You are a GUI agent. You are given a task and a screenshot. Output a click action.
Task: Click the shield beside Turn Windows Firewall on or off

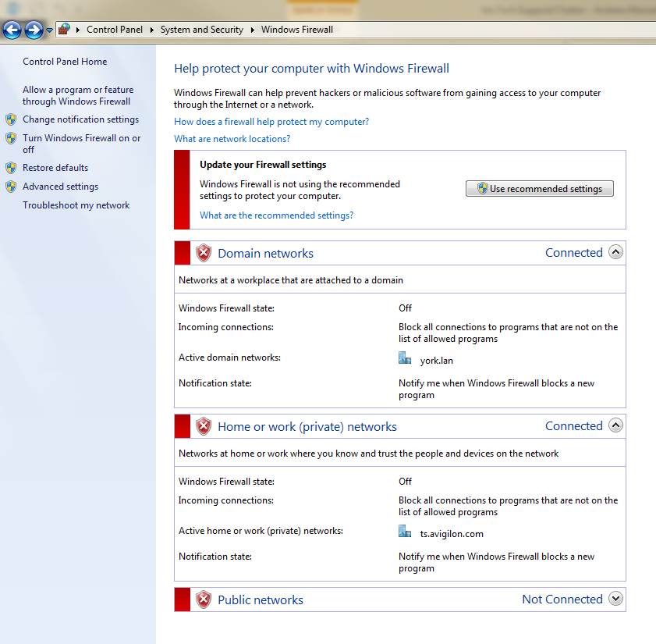click(11, 137)
